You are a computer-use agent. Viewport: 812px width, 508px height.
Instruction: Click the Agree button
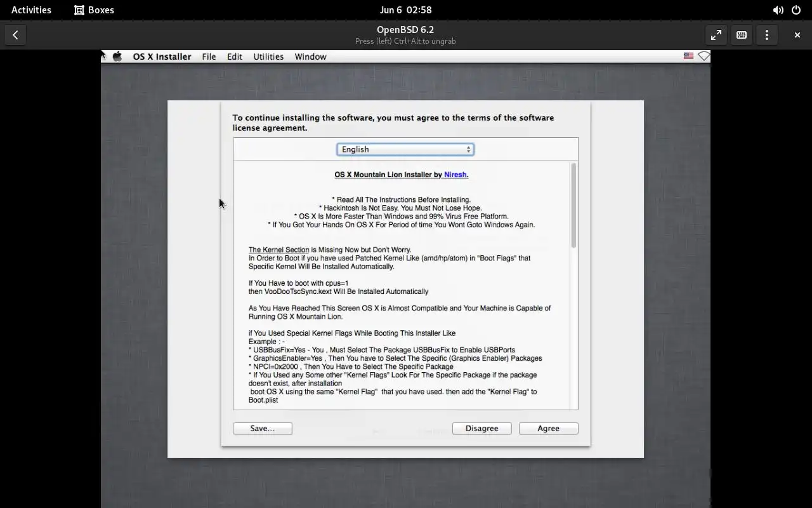pos(548,429)
